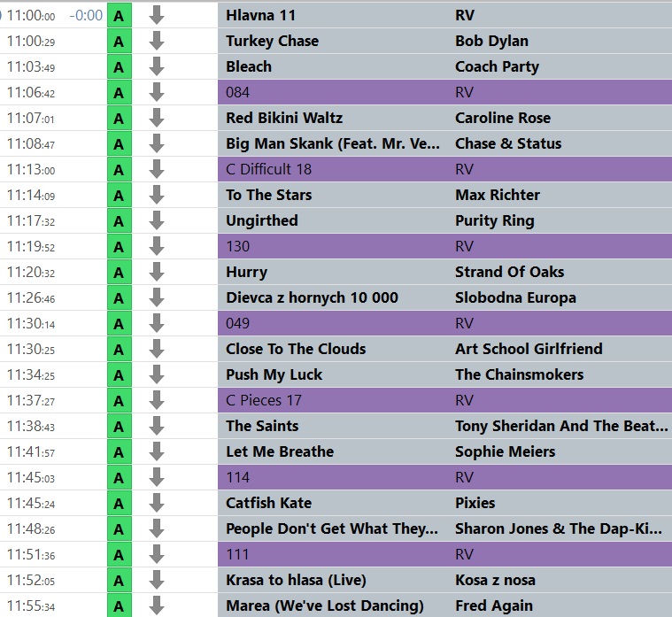
Task: Click artist Coach Party
Action: tap(498, 67)
